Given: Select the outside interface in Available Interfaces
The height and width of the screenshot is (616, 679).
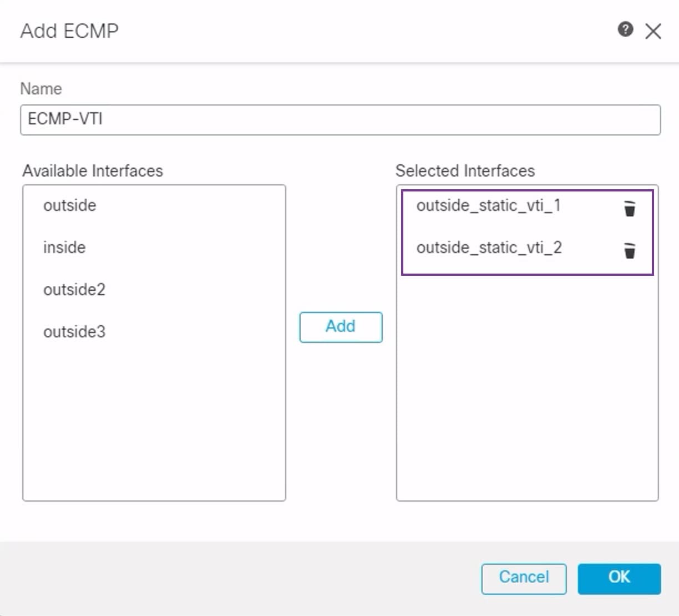Looking at the screenshot, I should click(69, 205).
